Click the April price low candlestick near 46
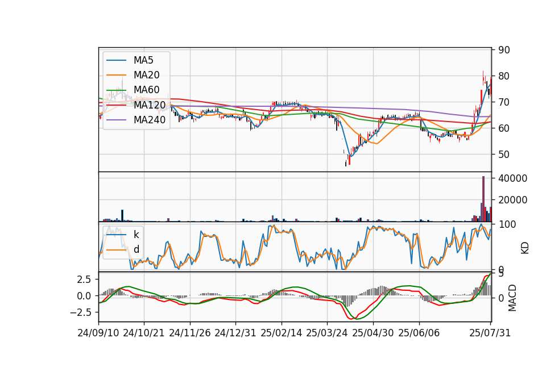 346,163
